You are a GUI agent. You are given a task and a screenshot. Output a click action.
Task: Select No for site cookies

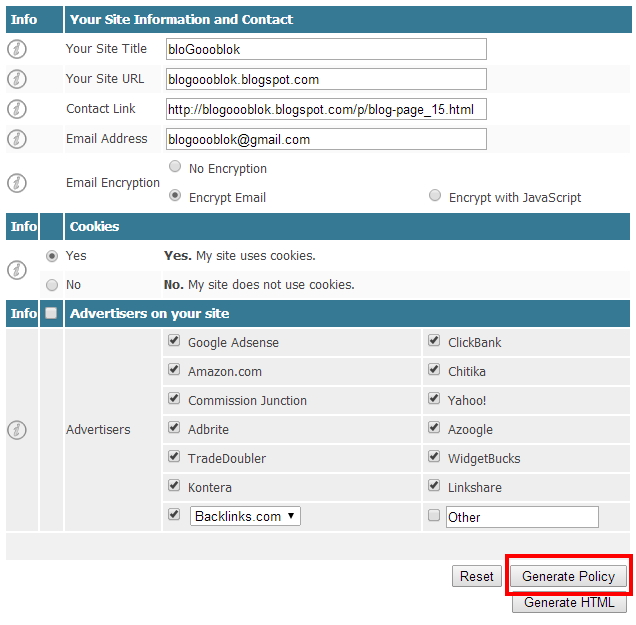pos(52,285)
